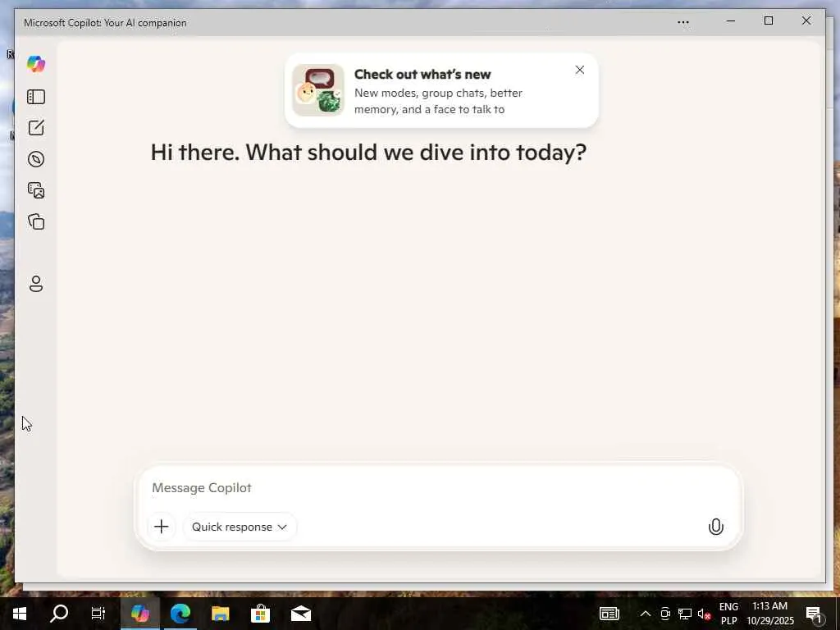Click the Copilot logo in sidebar
The height and width of the screenshot is (630, 840).
[36, 64]
